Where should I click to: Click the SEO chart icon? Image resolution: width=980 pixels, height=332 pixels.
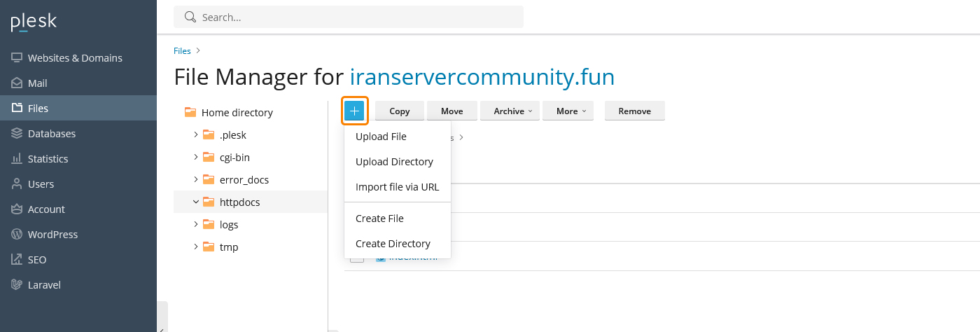click(17, 260)
